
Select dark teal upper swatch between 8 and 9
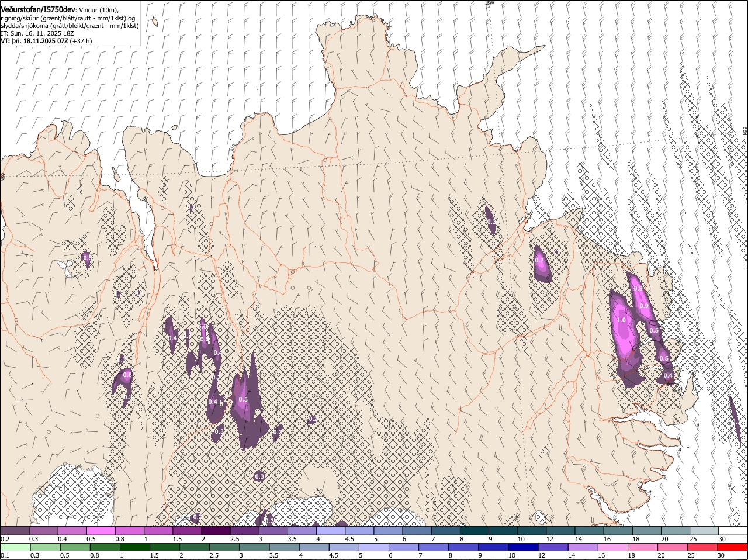[x=474, y=531]
